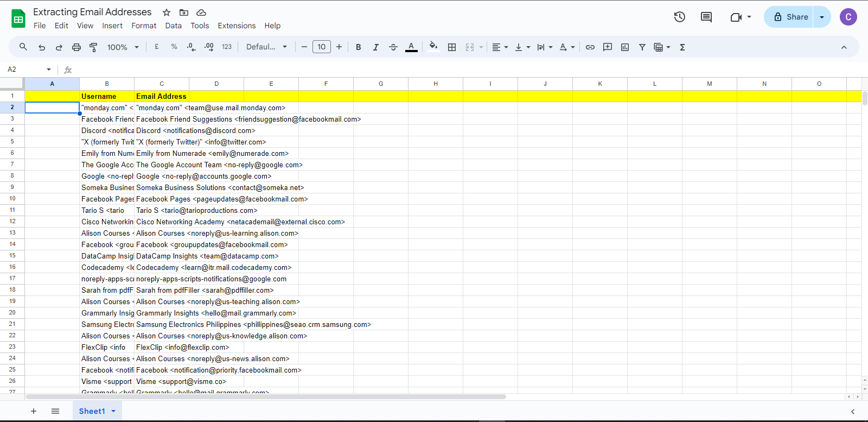Toggle bold formatting
This screenshot has width=868, height=422.
coord(359,47)
